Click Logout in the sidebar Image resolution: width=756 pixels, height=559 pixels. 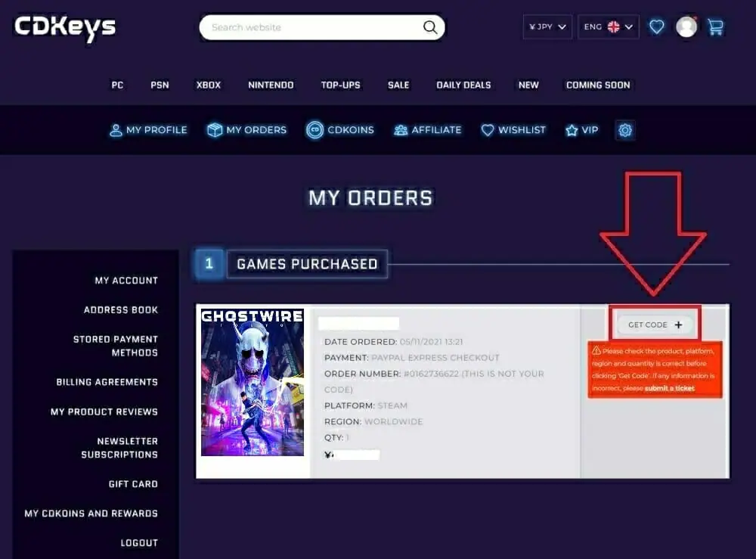[139, 542]
